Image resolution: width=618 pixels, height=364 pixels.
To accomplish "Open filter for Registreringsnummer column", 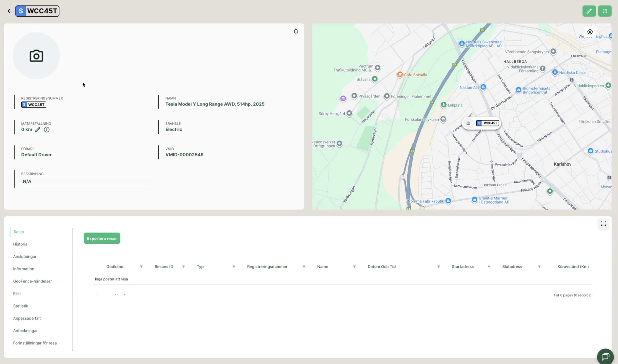I will point(304,267).
